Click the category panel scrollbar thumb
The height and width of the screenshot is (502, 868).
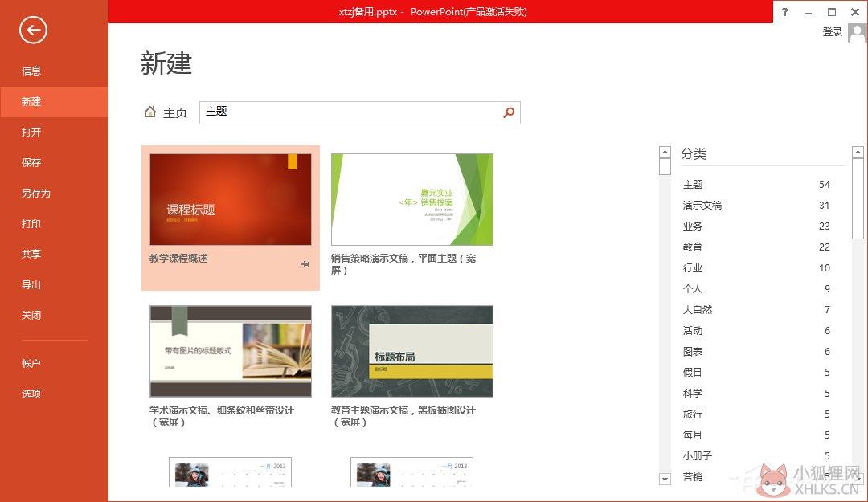(858, 198)
